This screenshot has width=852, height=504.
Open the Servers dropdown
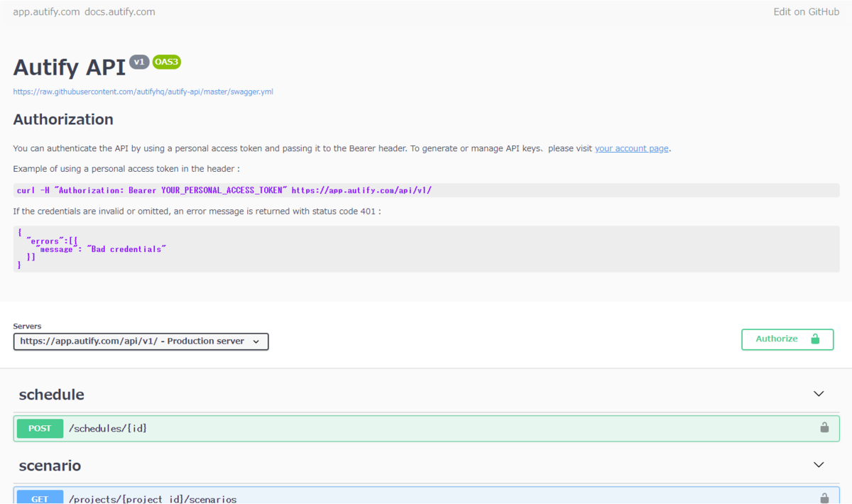coord(141,341)
